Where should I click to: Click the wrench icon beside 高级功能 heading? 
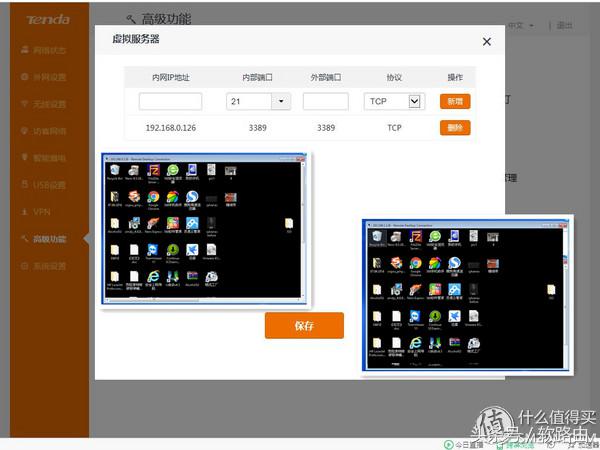click(x=131, y=19)
